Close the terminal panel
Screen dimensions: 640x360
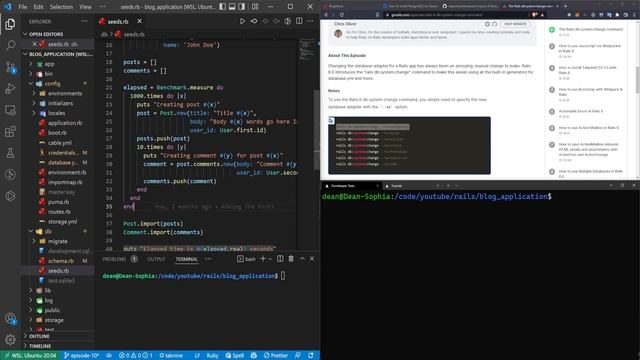tap(312, 259)
